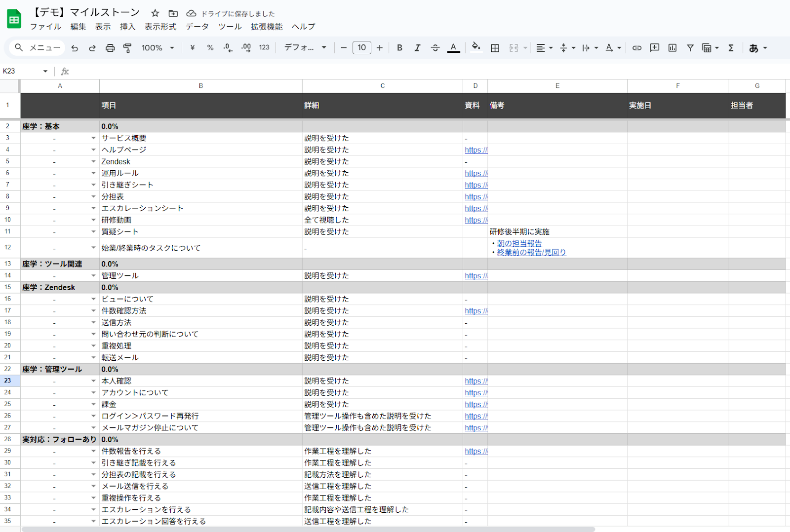The height and width of the screenshot is (532, 790).
Task: Toggle strikethrough formatting
Action: pyautogui.click(x=435, y=48)
